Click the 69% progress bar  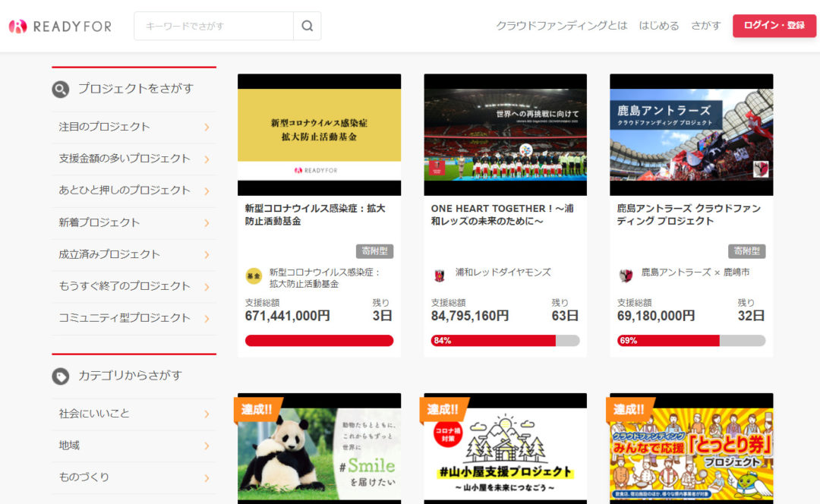[692, 341]
